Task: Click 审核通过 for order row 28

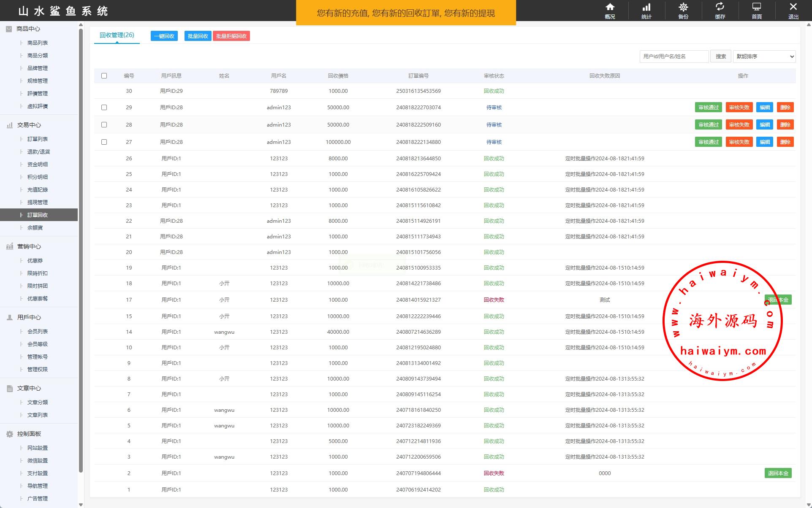Action: click(x=708, y=125)
